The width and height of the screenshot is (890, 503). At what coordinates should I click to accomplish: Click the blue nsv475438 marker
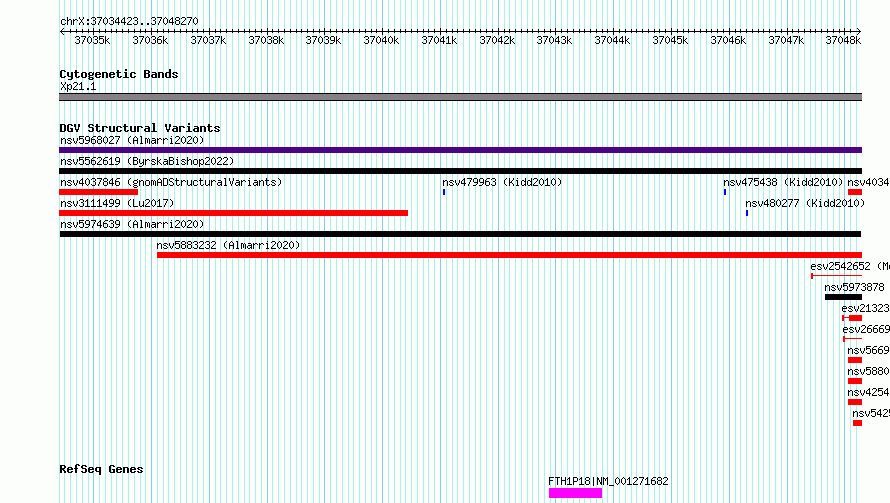click(725, 192)
